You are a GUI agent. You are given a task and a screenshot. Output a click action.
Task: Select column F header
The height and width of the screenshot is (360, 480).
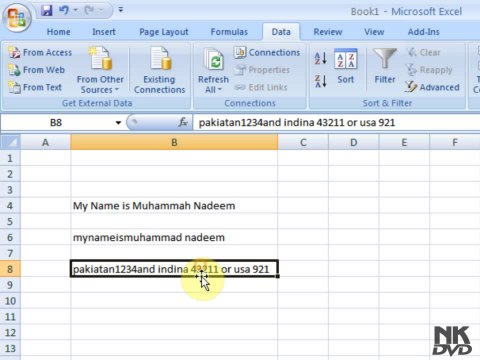pyautogui.click(x=455, y=142)
